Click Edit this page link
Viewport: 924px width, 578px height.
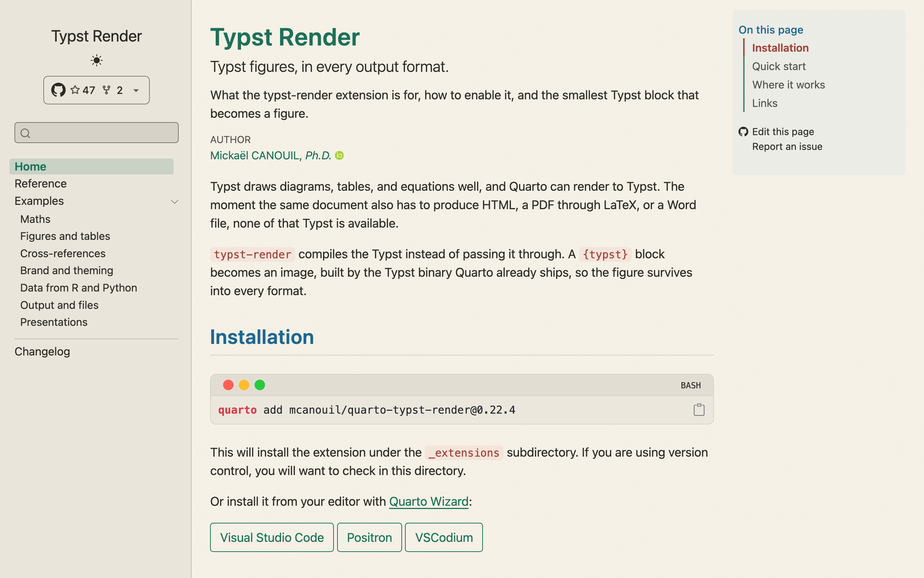coord(783,132)
